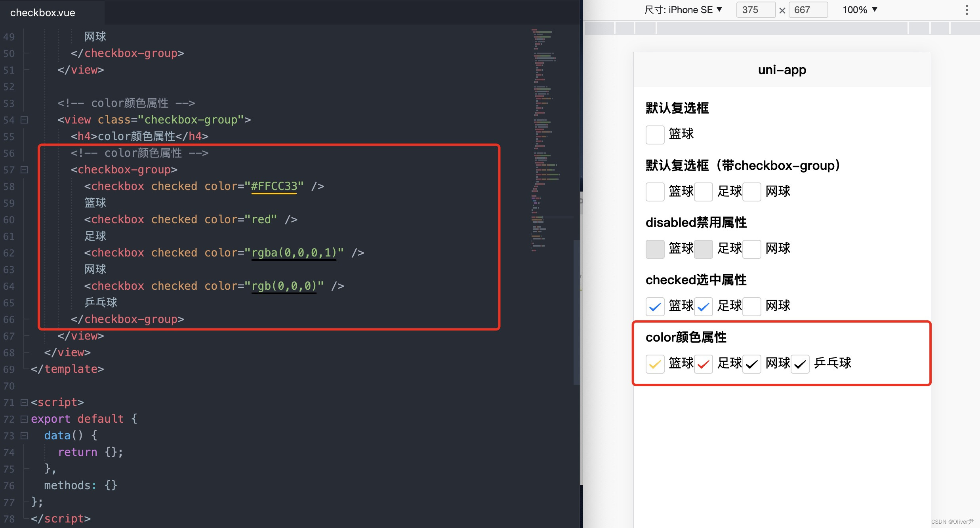This screenshot has height=528, width=980.
Task: Collapse the export default fold at line 72
Action: 24,419
